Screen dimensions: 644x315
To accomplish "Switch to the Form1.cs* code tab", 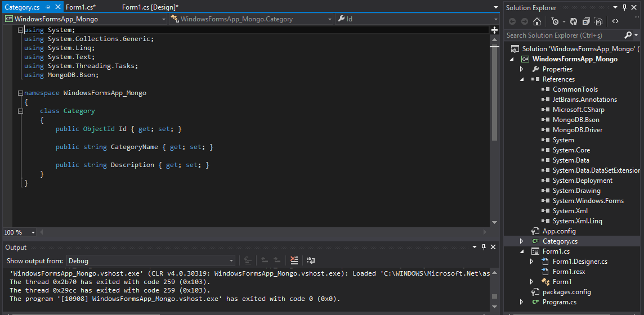I will pos(80,7).
